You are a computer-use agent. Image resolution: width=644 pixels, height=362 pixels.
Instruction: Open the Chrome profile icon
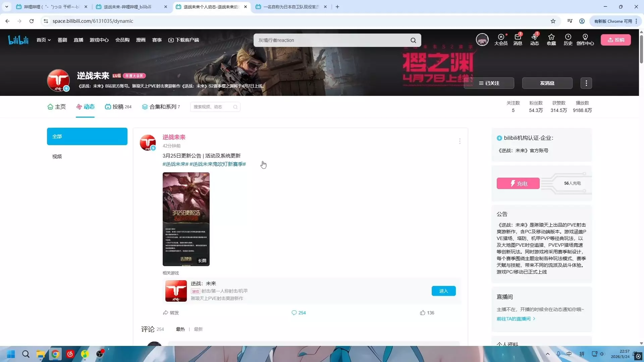[x=582, y=21]
